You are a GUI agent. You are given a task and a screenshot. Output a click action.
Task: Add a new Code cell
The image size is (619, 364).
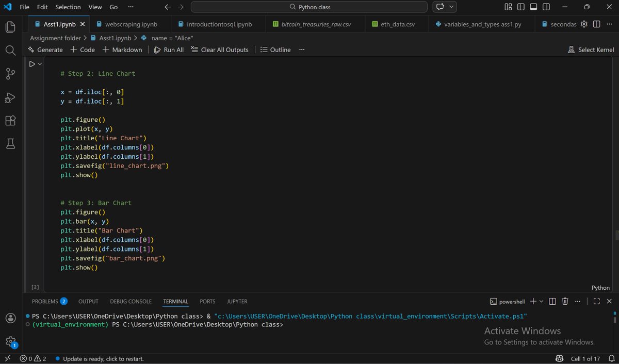[83, 49]
